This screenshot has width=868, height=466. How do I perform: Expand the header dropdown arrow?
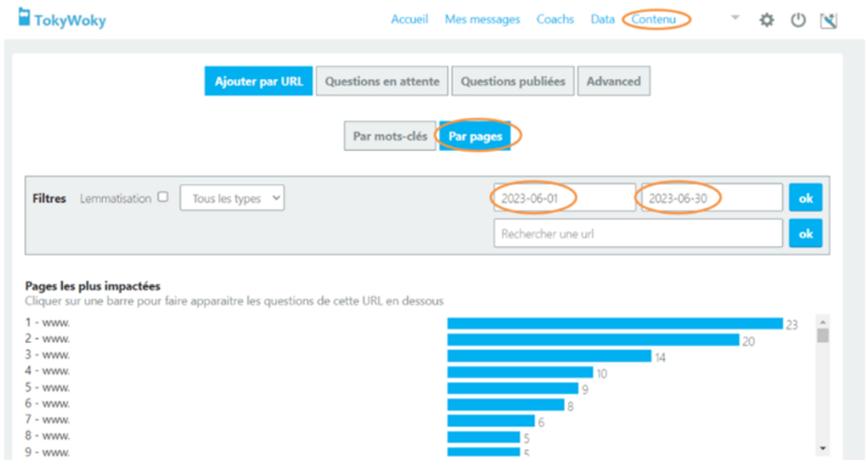734,18
